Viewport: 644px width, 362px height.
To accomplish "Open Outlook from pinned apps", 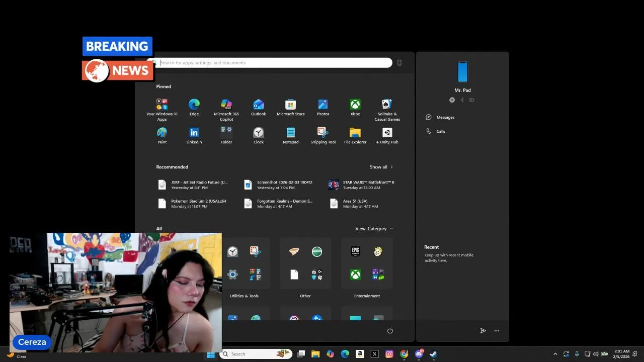I will (259, 108).
